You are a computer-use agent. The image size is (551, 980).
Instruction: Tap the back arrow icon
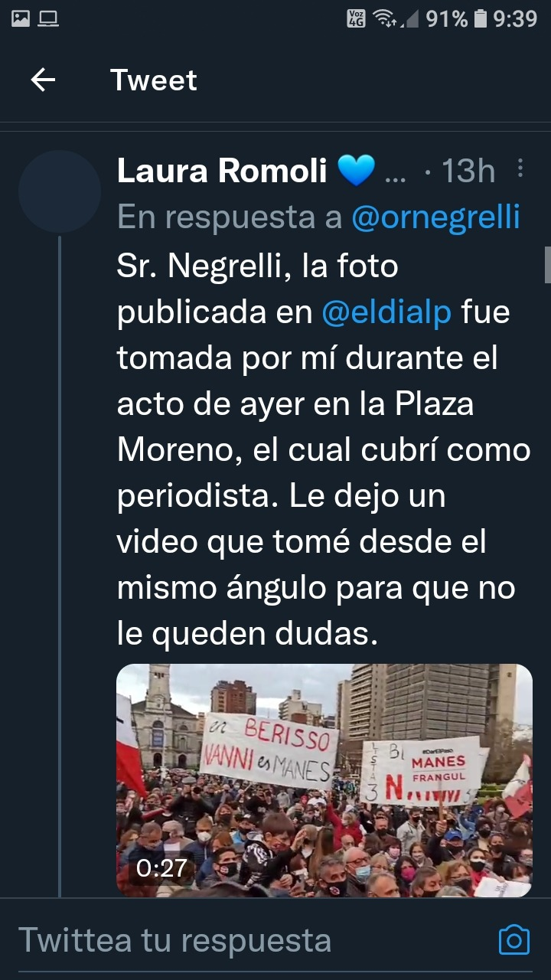click(x=43, y=80)
